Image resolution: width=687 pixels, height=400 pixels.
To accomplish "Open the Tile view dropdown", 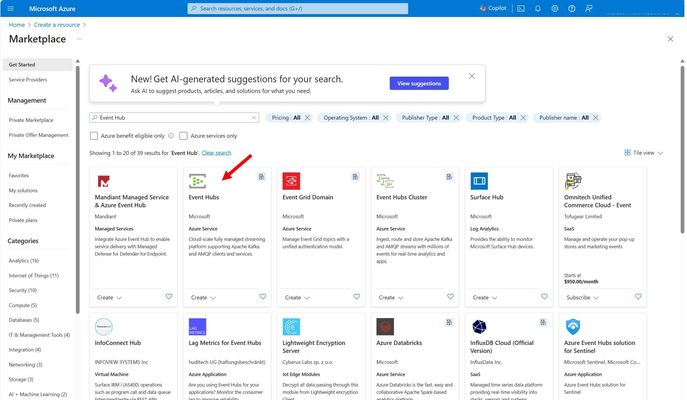I will (644, 153).
